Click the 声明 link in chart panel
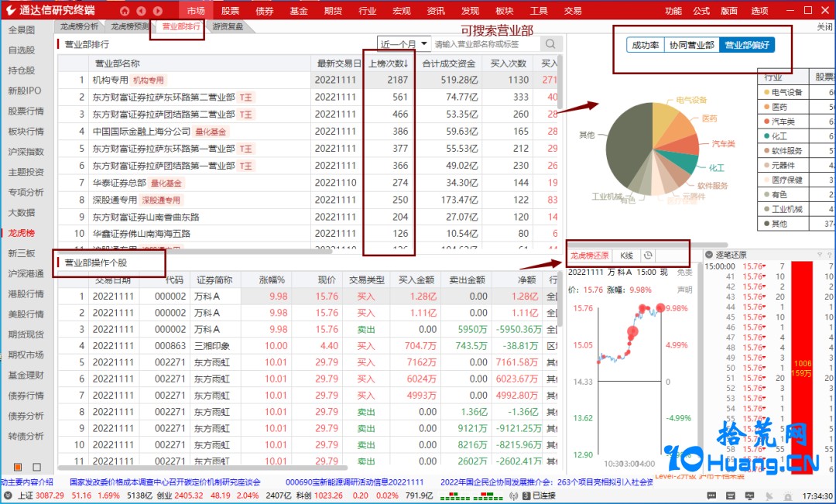The image size is (836, 504). pos(684,290)
